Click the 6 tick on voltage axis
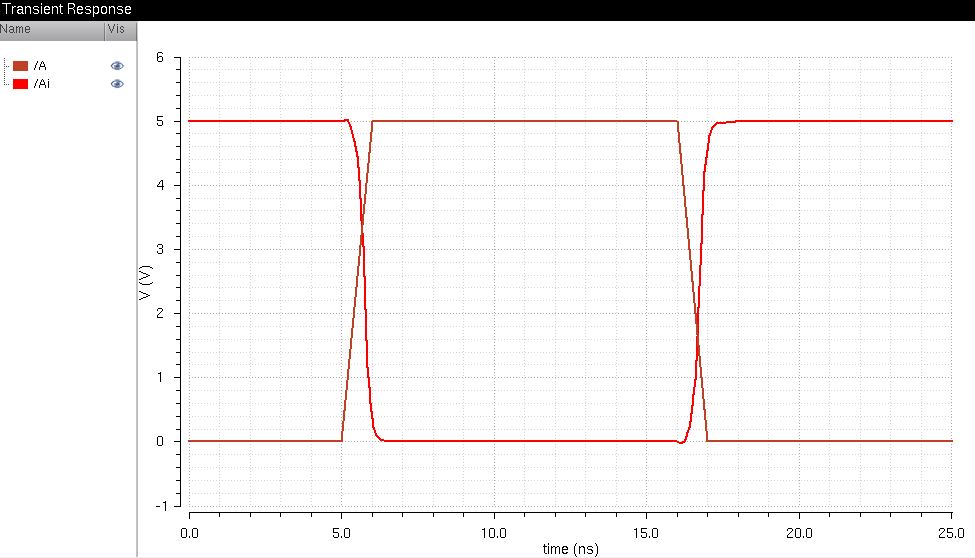The width and height of the screenshot is (975, 558). point(160,57)
